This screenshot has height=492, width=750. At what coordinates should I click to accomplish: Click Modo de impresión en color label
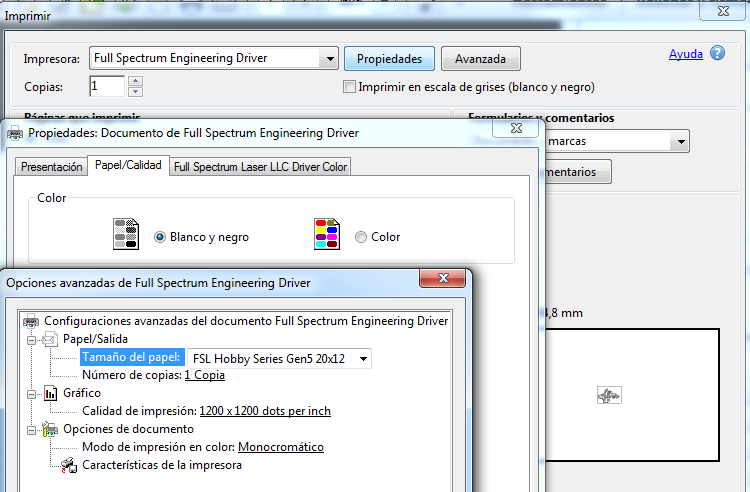[159, 447]
